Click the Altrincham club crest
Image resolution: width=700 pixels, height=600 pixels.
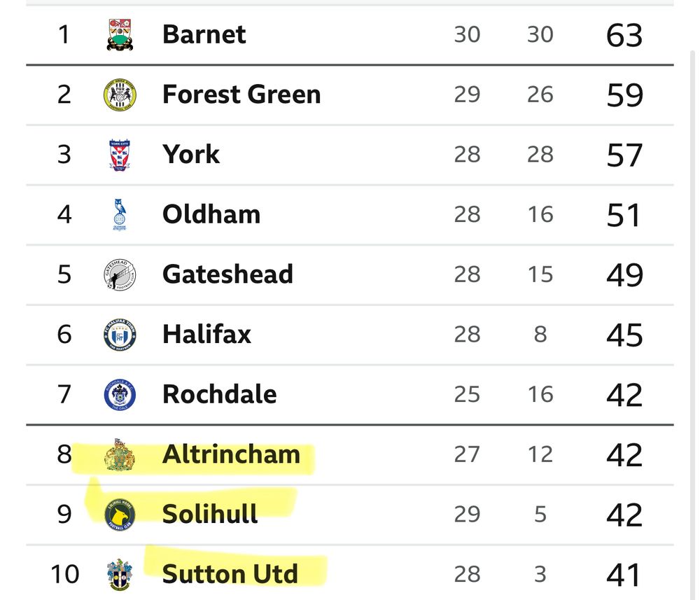point(119,454)
